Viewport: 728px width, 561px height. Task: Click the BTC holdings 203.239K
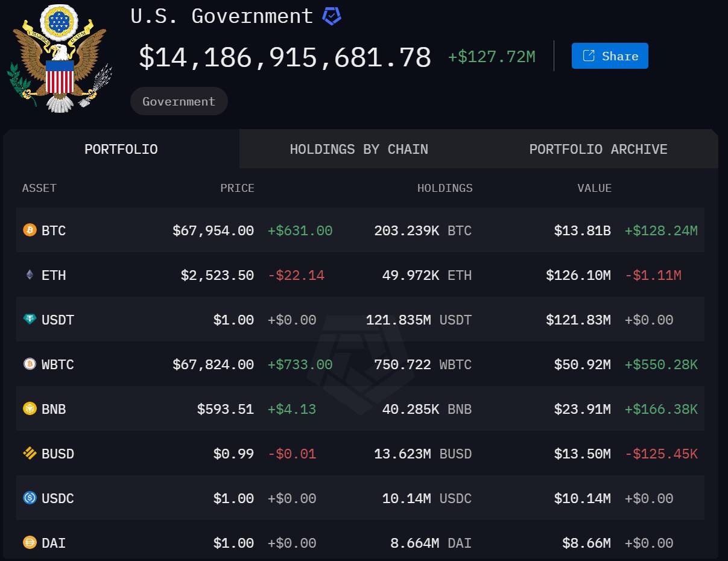tap(407, 230)
